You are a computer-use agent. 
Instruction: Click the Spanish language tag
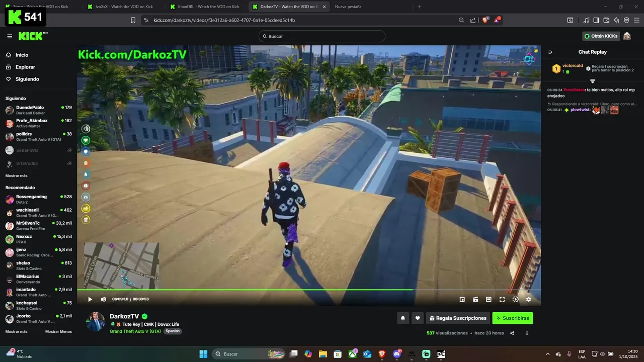pos(173,331)
